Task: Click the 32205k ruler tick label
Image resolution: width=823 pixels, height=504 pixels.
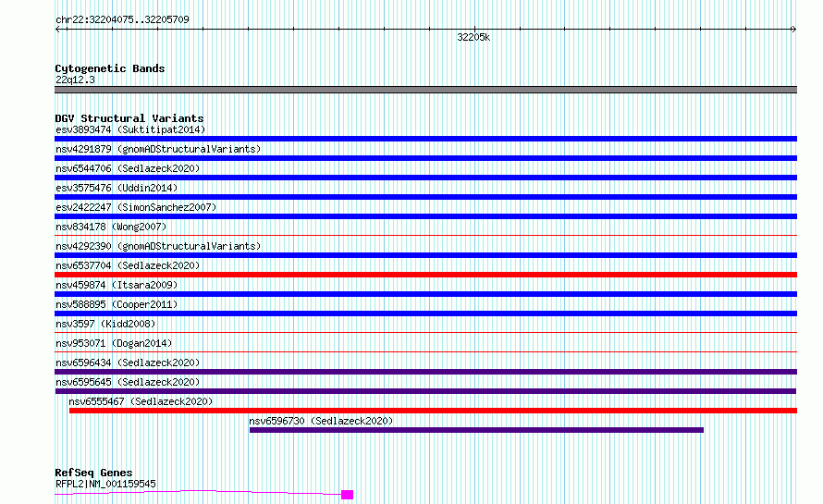Action: [473, 37]
